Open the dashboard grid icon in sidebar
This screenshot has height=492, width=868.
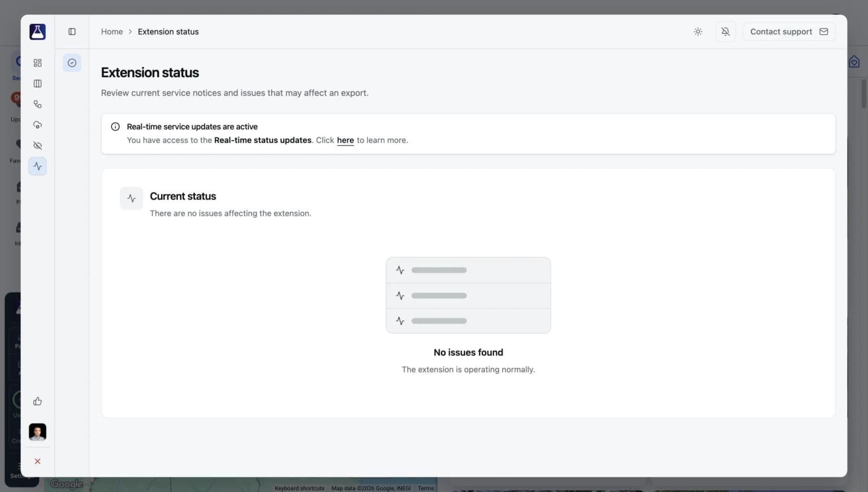pos(37,63)
